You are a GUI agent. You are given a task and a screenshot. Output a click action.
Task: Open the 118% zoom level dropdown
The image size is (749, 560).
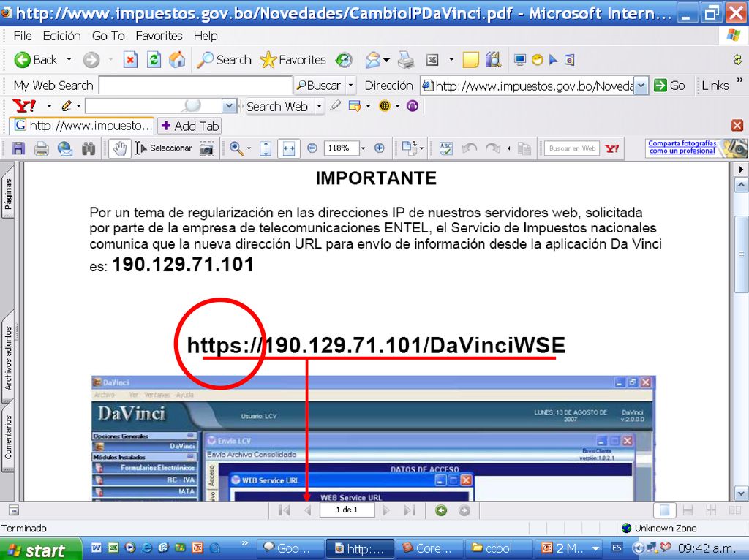coord(363,148)
